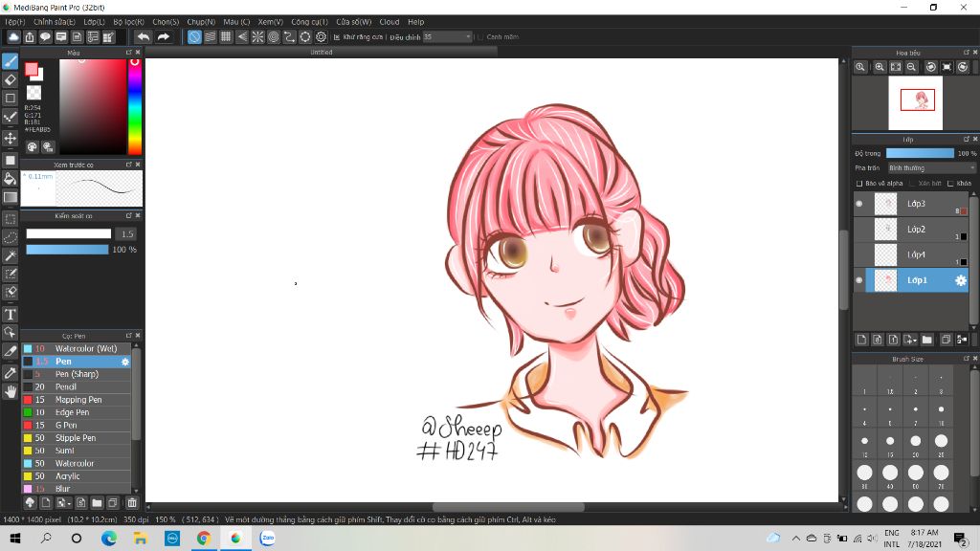This screenshot has width=980, height=551.
Task: Click the cloud save icon
Action: [13, 37]
